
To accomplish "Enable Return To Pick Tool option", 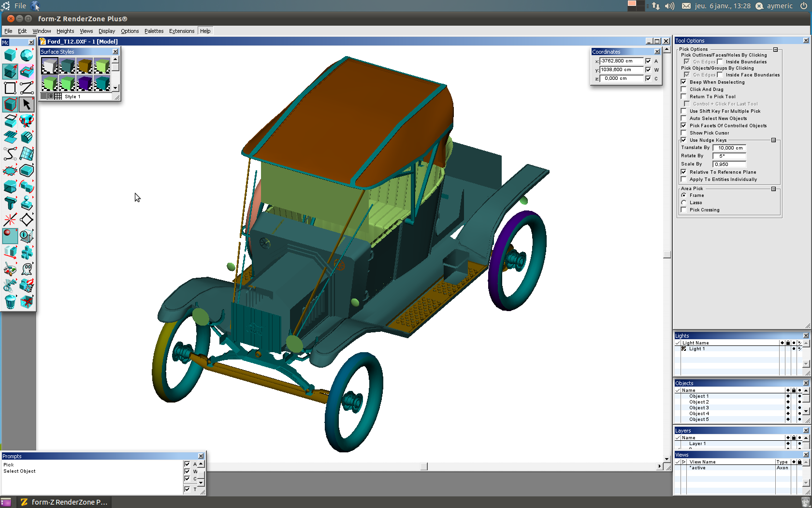I will click(683, 97).
